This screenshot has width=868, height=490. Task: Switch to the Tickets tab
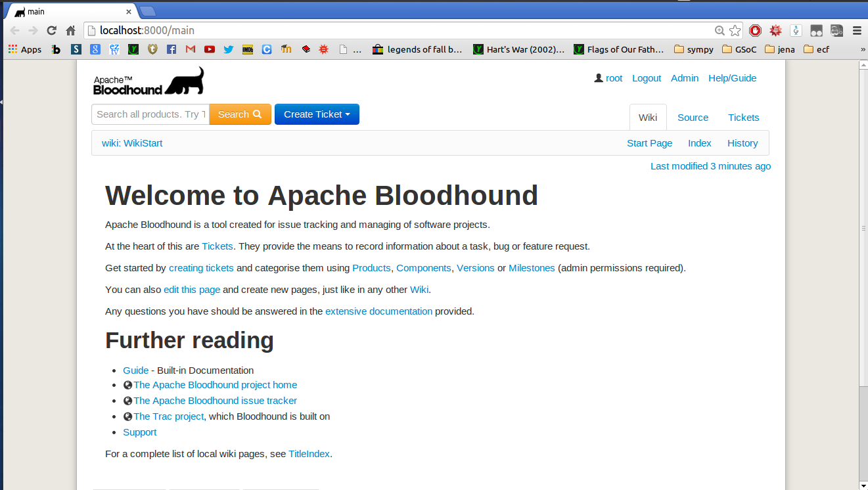pyautogui.click(x=743, y=118)
